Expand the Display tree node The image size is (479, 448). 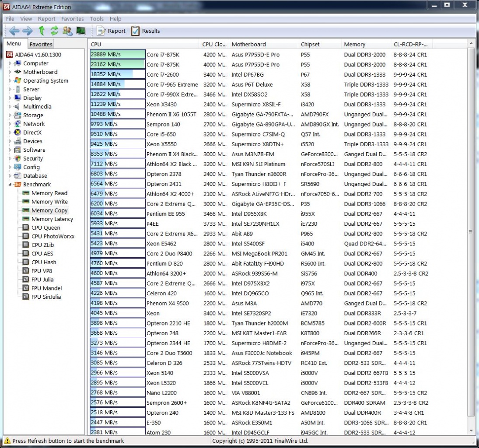[x=10, y=98]
